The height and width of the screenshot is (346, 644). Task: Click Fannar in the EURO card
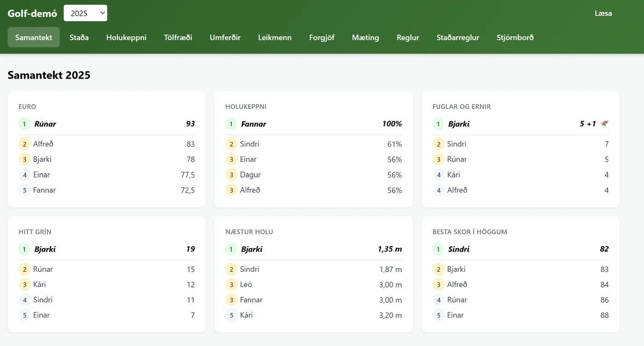pos(44,190)
